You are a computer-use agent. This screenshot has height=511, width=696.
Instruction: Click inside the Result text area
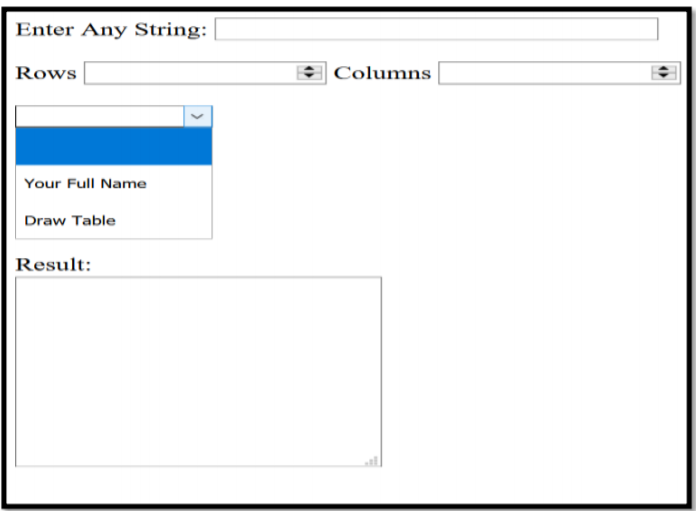[x=198, y=372]
